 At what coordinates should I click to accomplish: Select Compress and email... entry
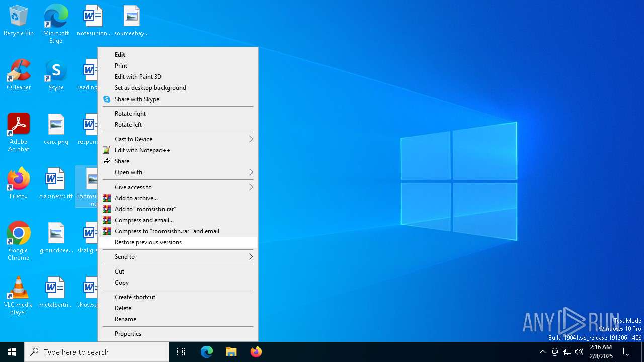point(178,220)
